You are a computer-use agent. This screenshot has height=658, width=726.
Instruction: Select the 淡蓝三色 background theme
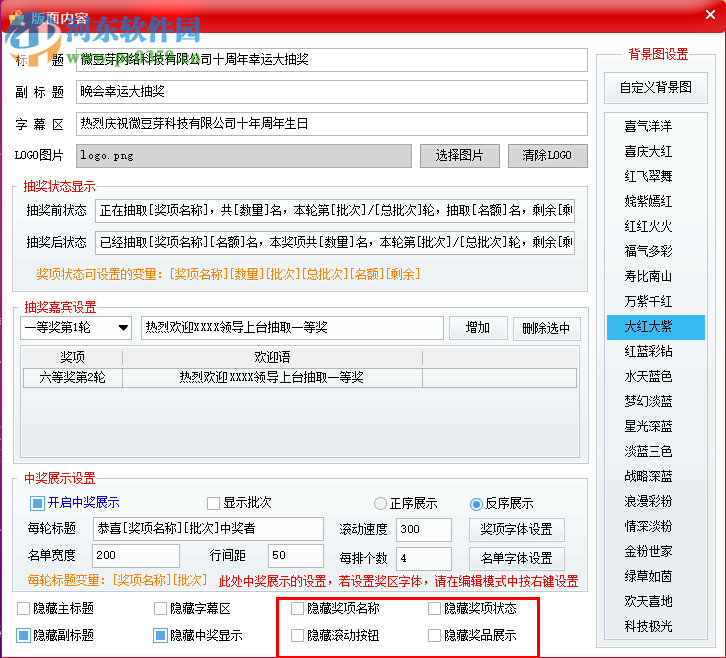[x=656, y=451]
